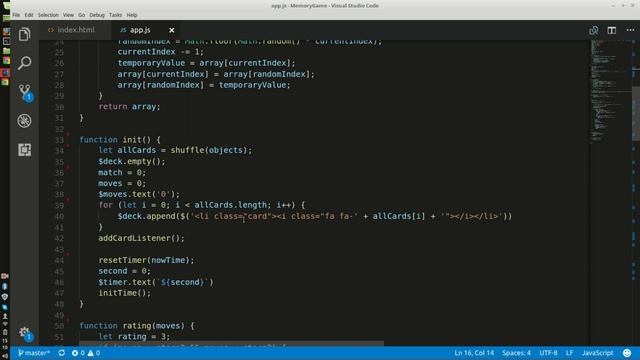Open the Source Control view
The width and height of the screenshot is (640, 360).
pos(25,92)
